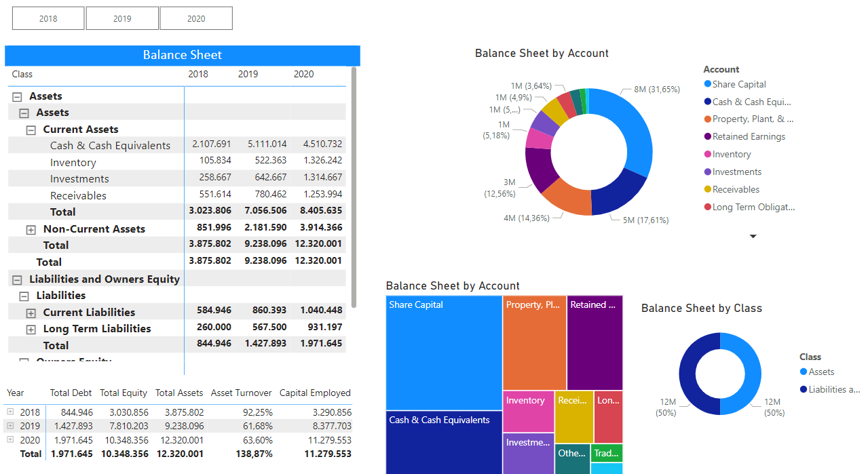This screenshot has width=868, height=474.
Task: Select Trad... treemap tile
Action: [x=607, y=453]
